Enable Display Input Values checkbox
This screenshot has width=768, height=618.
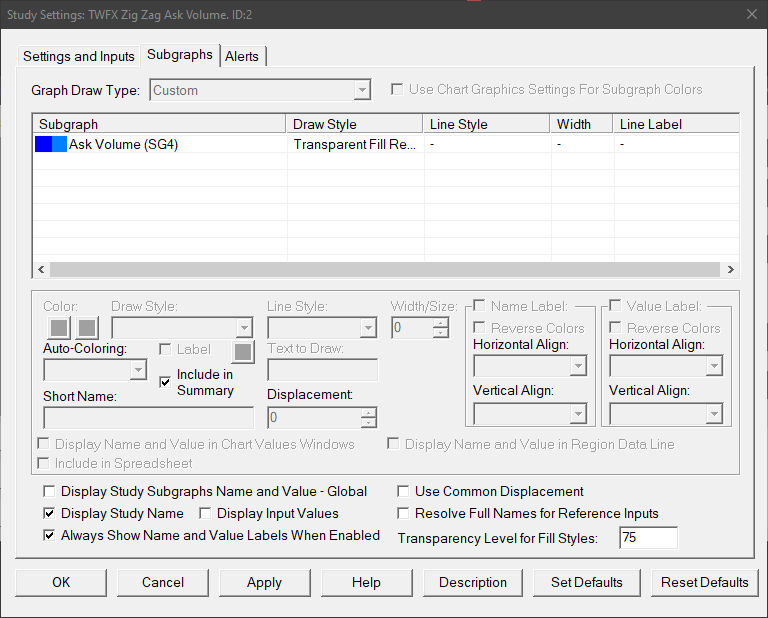click(x=206, y=513)
